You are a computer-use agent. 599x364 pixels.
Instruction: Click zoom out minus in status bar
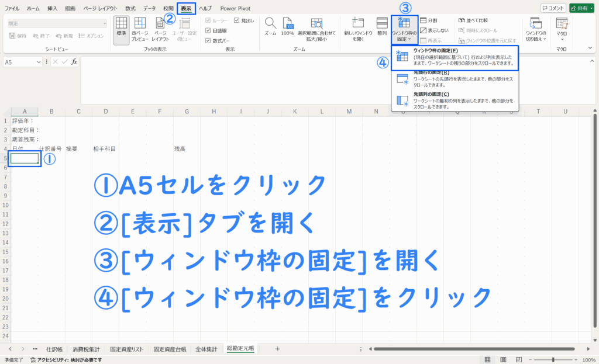coord(530,360)
